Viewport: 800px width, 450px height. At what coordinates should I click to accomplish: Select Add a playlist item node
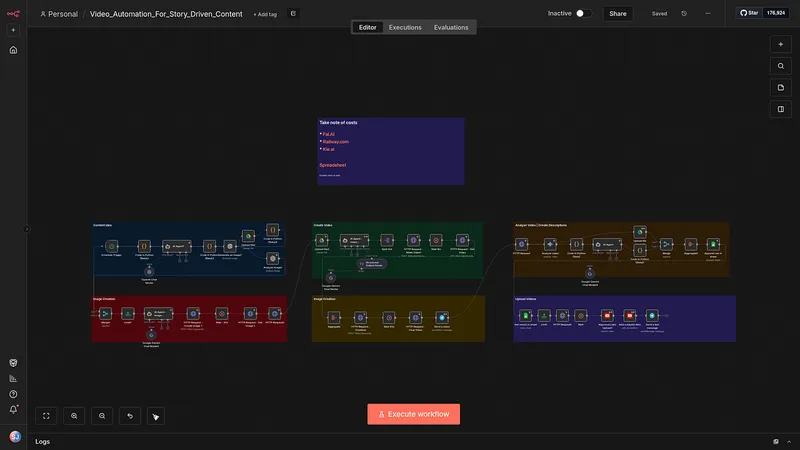(x=630, y=315)
